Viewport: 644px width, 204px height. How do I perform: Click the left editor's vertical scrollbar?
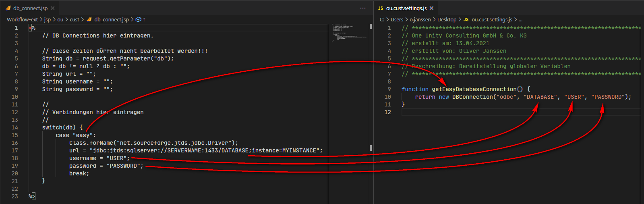[x=371, y=113]
